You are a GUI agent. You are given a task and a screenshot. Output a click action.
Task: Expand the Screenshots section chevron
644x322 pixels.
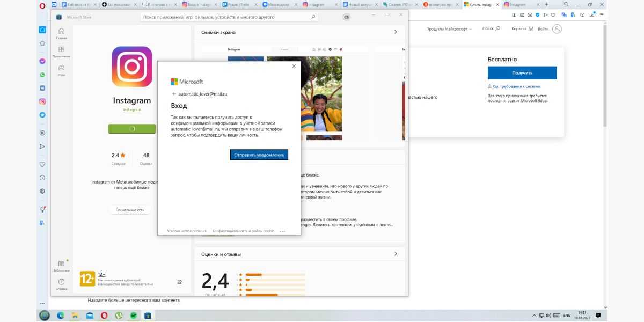point(396,32)
